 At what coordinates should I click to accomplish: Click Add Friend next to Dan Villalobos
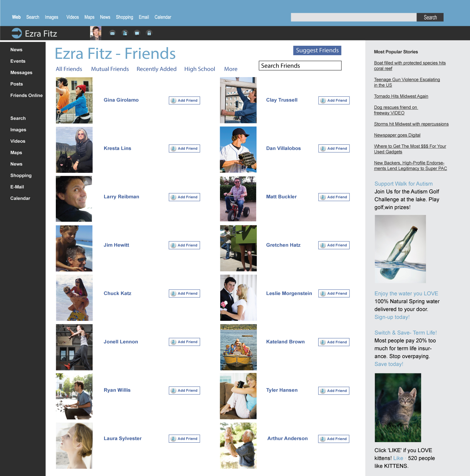pyautogui.click(x=334, y=148)
